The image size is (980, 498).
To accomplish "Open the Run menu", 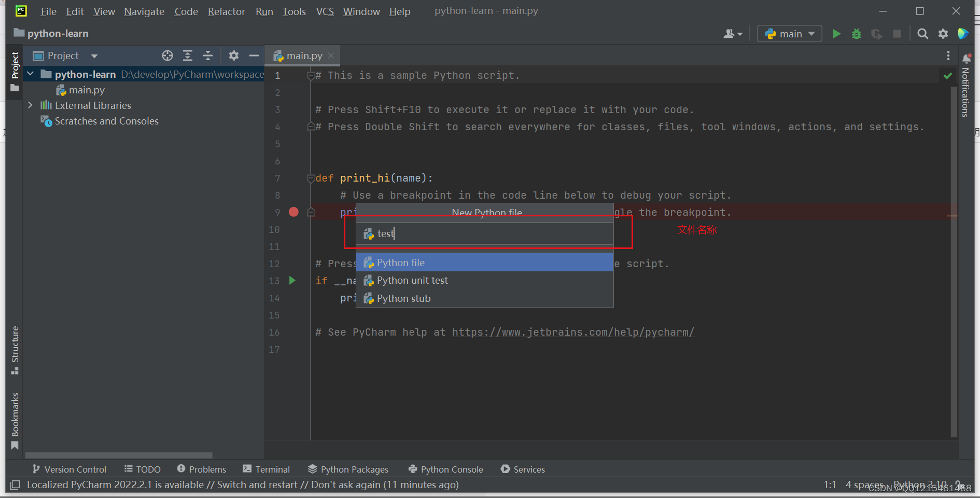I will click(x=264, y=11).
